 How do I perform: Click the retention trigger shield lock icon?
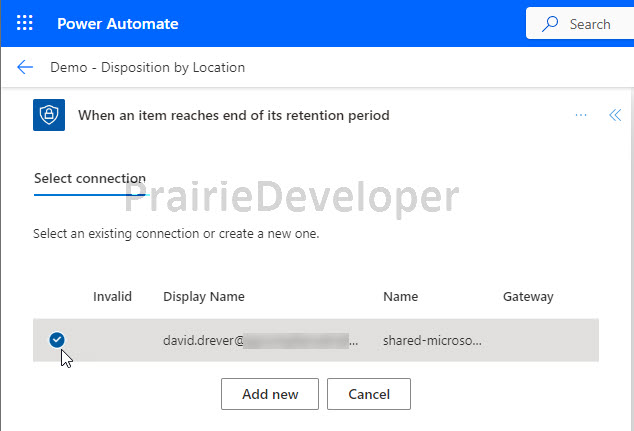click(49, 115)
